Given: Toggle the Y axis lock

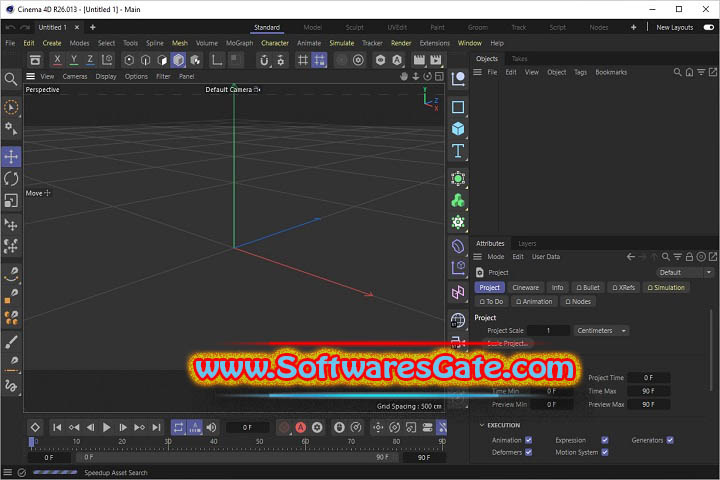Looking at the screenshot, I should (x=73, y=60).
